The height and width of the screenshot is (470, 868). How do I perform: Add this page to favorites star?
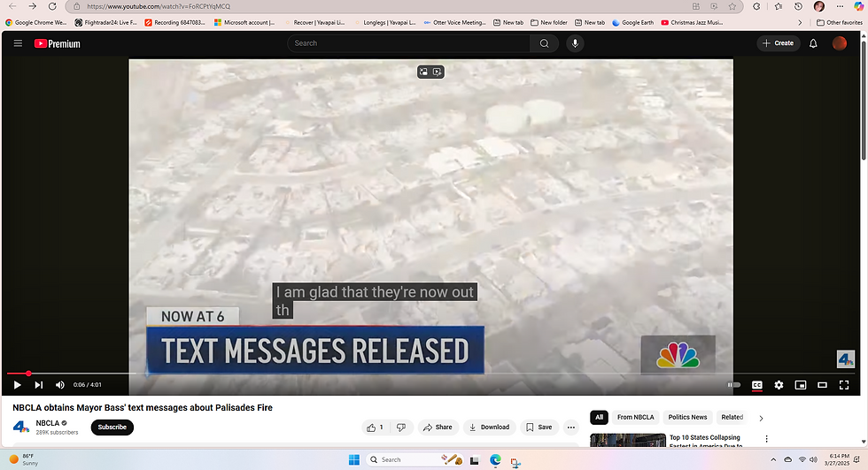(732, 6)
